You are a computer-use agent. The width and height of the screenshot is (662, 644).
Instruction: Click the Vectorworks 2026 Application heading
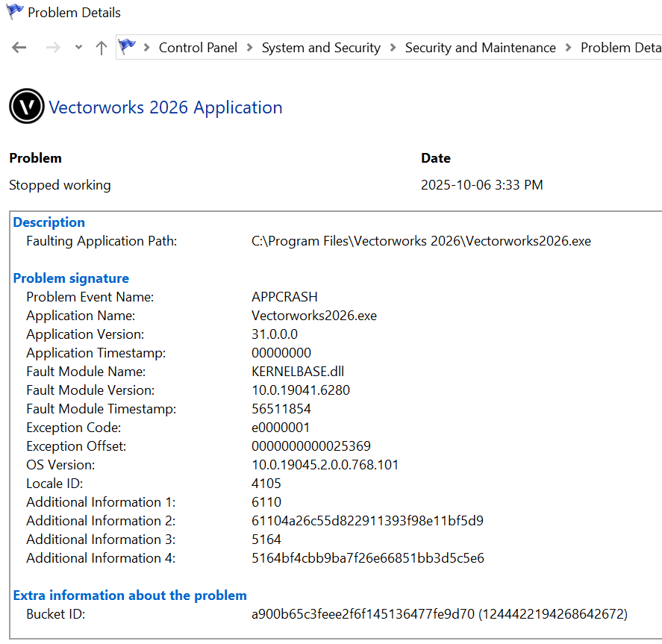point(165,107)
